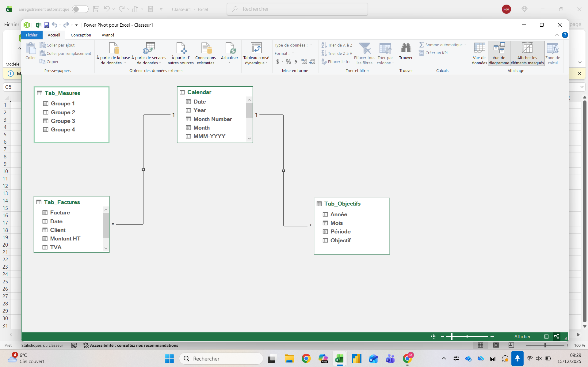
Task: Click Afficher label in green status bar
Action: tap(522, 336)
